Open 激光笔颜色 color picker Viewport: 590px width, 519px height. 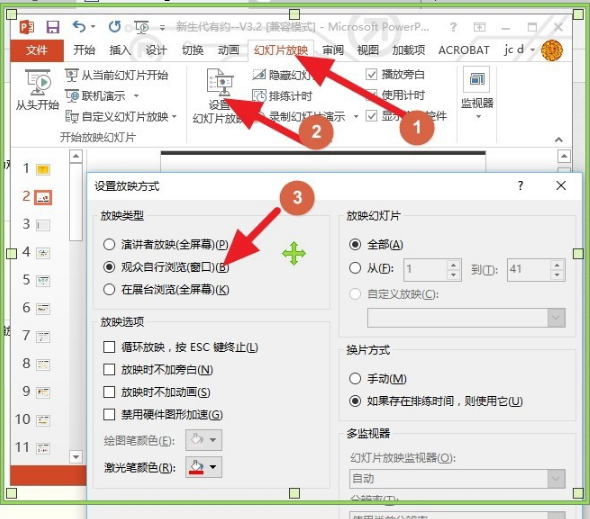(204, 467)
